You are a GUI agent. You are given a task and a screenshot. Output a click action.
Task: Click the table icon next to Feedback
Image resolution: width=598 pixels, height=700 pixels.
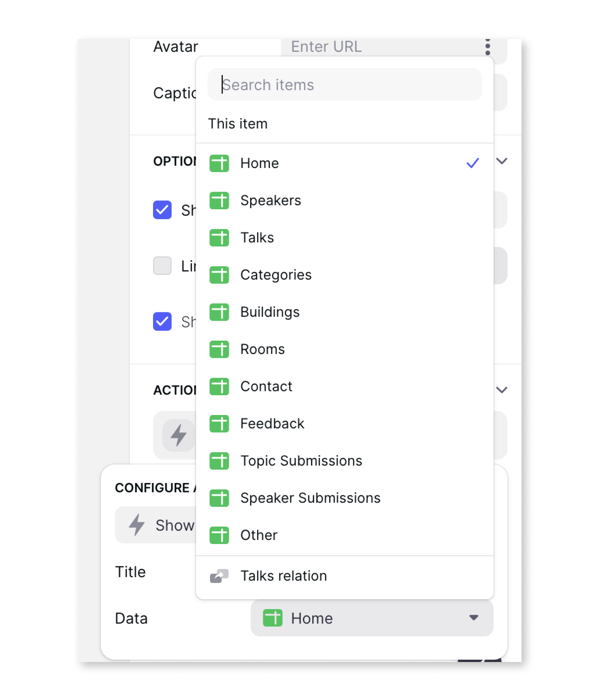click(x=219, y=423)
